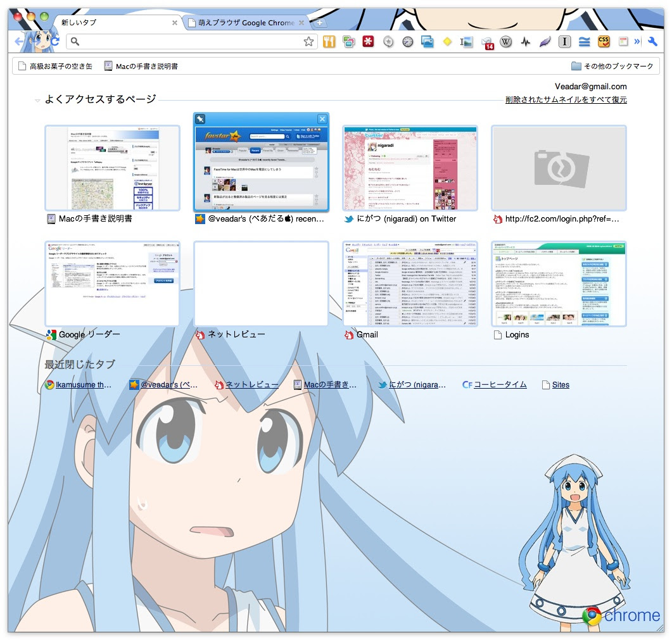Open the その他のブックマーク folder
This screenshot has height=640, width=672.
[612, 66]
